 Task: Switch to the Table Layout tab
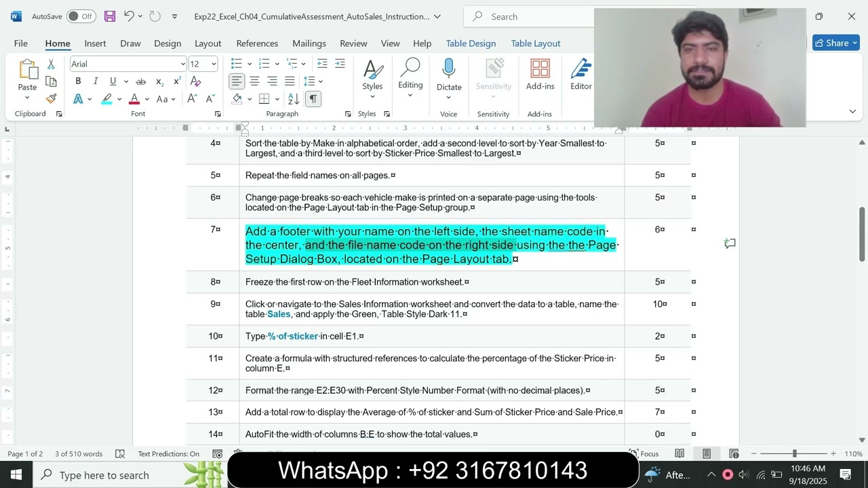click(x=536, y=43)
